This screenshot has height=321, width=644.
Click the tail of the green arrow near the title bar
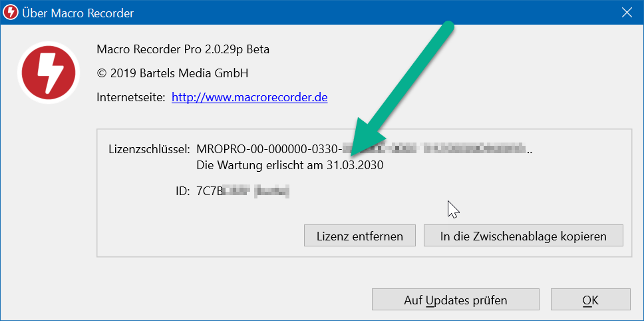tap(448, 27)
